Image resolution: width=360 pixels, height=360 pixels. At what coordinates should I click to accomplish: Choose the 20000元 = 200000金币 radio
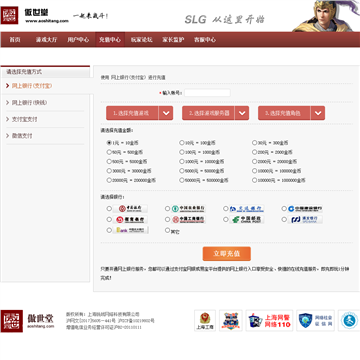tap(109, 180)
